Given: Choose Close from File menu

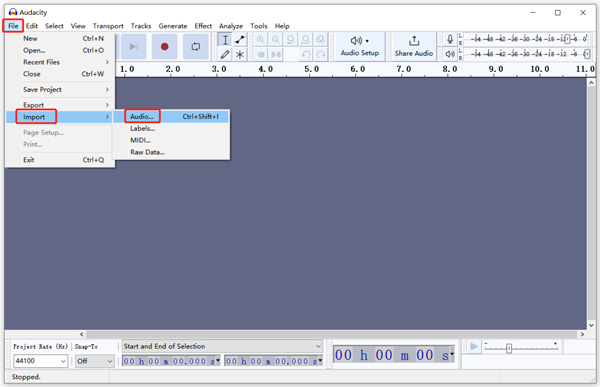Looking at the screenshot, I should pos(60,74).
